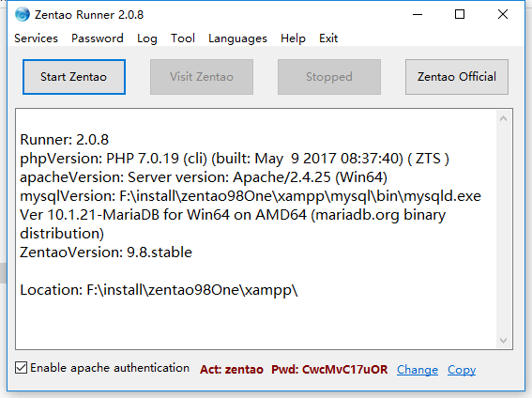
Task: Open the Password menu
Action: [x=98, y=38]
